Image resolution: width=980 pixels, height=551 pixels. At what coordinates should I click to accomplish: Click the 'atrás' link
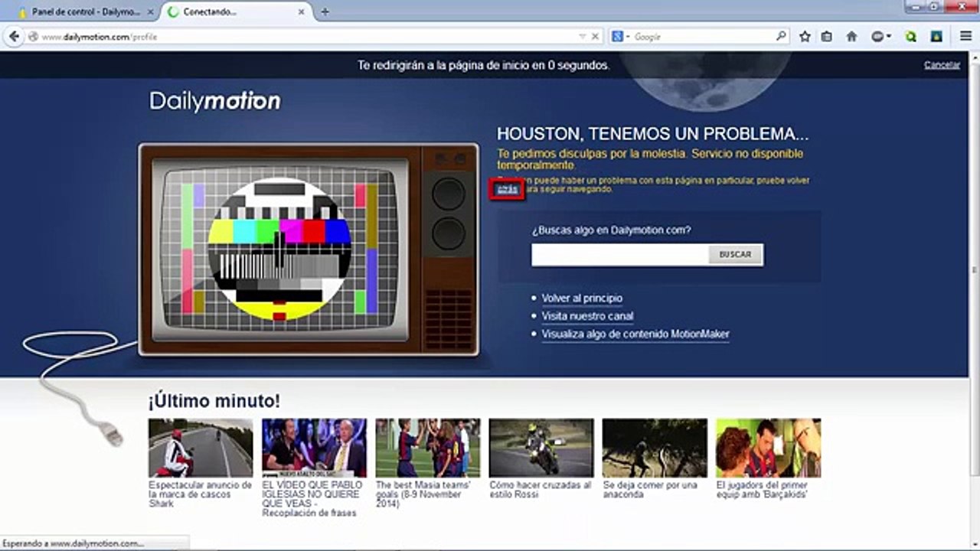(x=507, y=189)
